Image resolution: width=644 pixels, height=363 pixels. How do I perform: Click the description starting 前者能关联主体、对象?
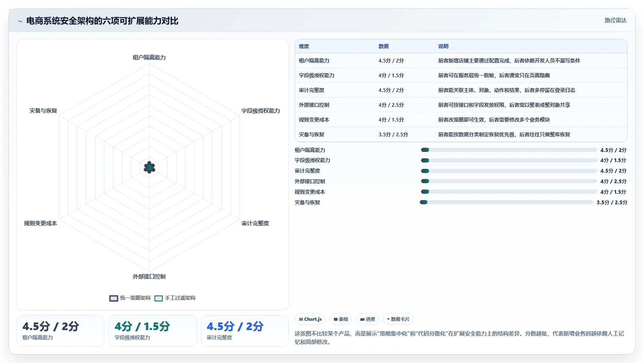coord(506,90)
